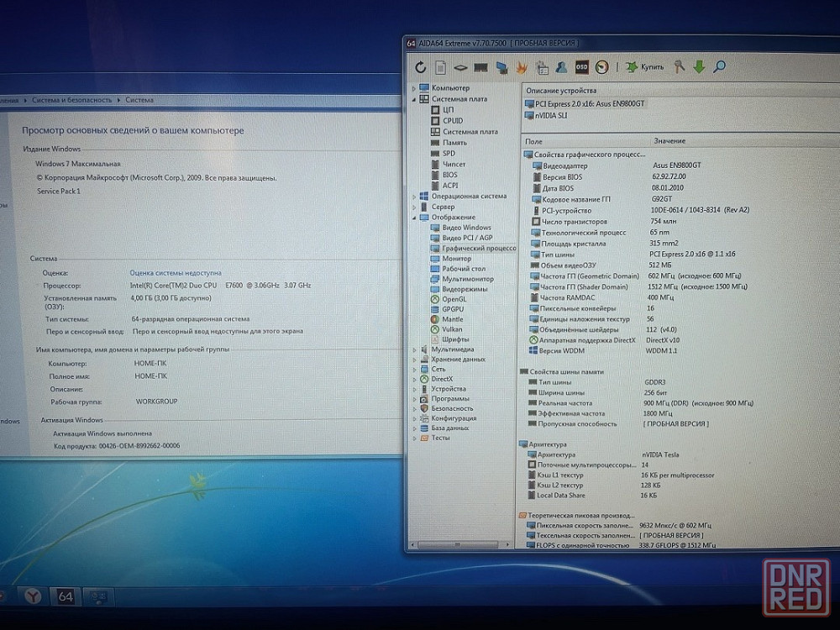Expand the Сервер tree node
This screenshot has height=630, width=840.
pos(414,207)
